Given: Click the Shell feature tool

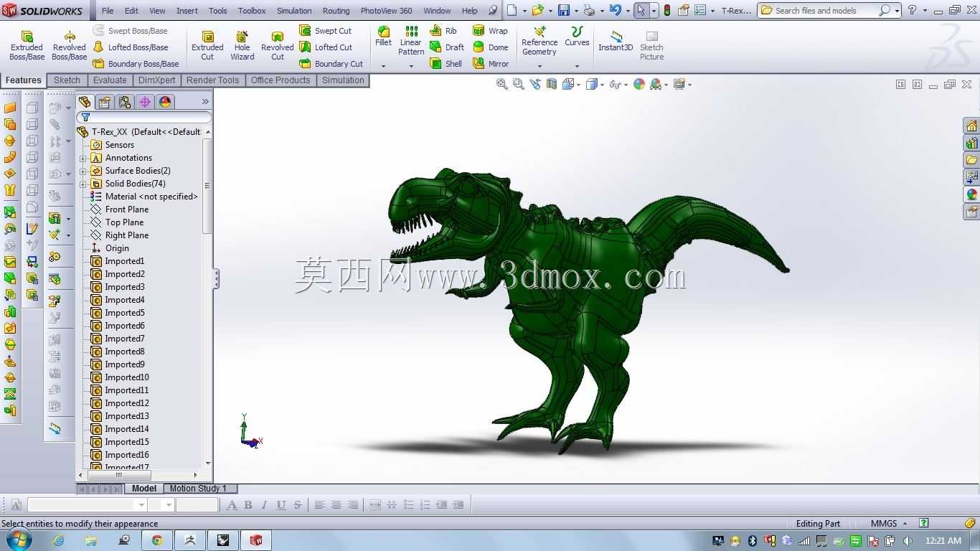Looking at the screenshot, I should point(446,64).
